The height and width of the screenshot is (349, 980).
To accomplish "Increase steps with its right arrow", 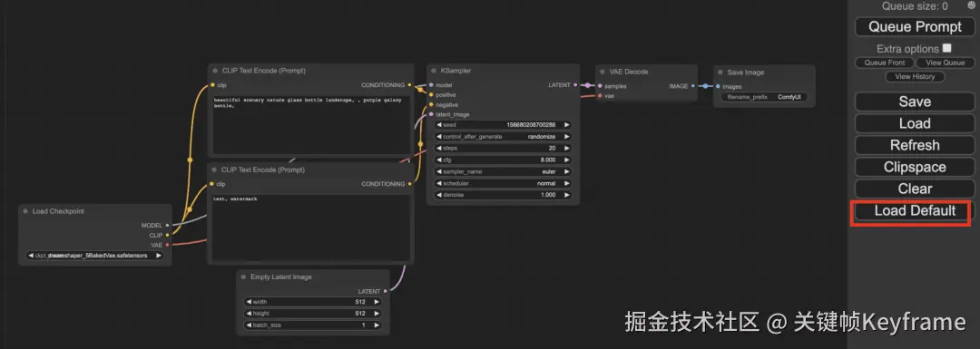I will pos(567,148).
